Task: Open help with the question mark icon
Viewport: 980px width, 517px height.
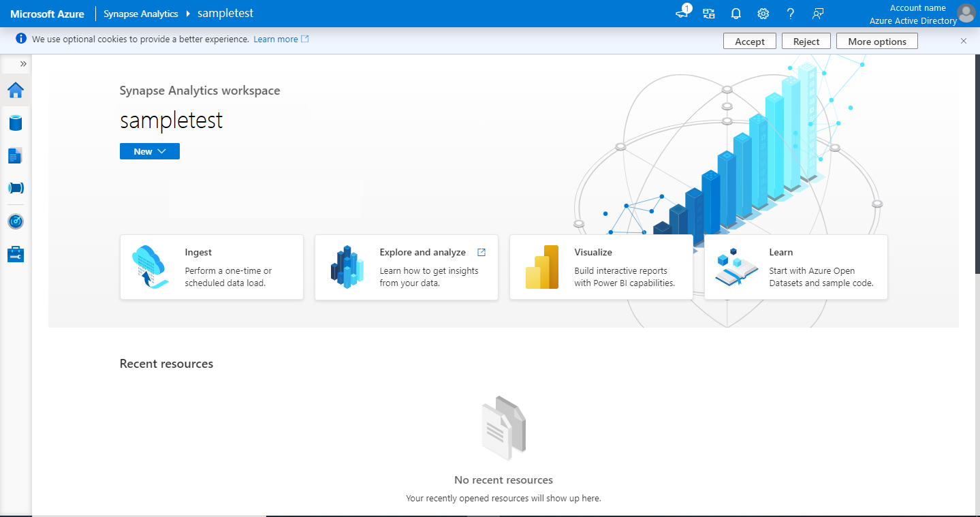Action: pos(791,14)
